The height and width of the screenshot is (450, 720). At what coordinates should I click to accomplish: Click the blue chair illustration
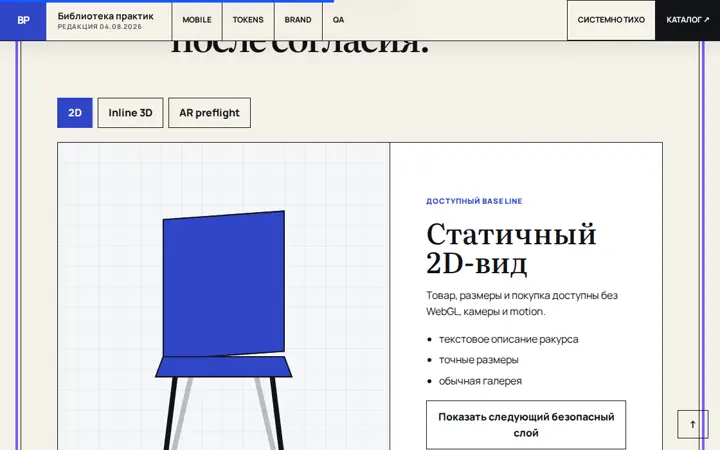click(224, 331)
